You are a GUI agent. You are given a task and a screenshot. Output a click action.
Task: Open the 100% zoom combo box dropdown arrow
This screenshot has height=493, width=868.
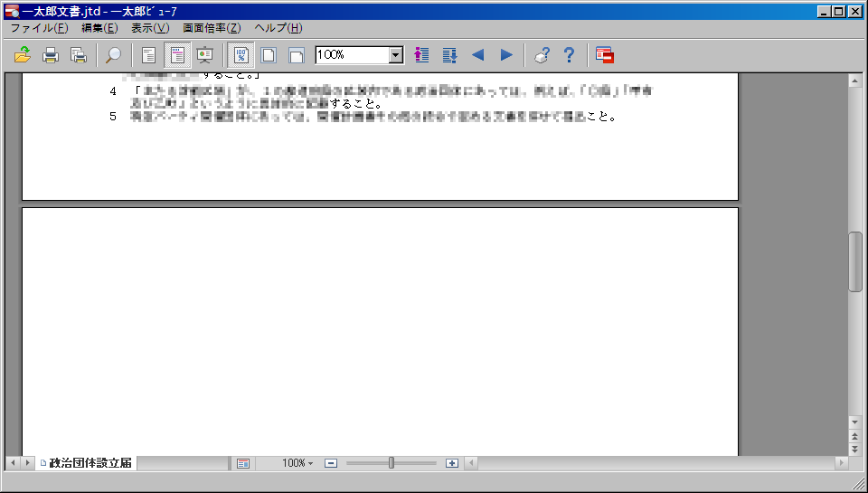click(396, 55)
